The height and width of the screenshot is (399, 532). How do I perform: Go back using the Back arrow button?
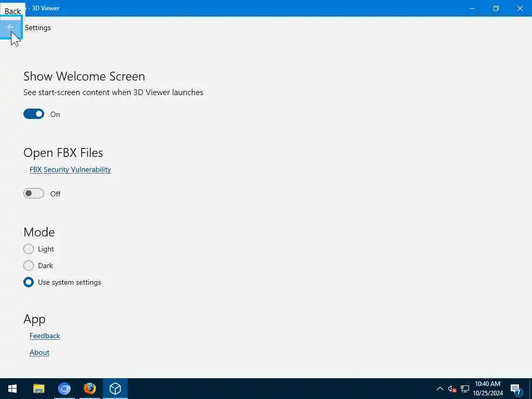point(10,28)
